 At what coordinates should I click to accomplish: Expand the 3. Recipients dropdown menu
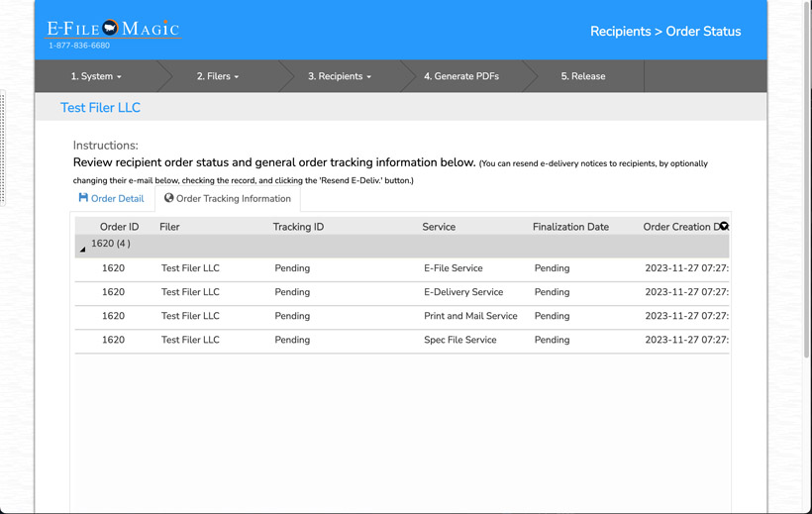pos(340,76)
